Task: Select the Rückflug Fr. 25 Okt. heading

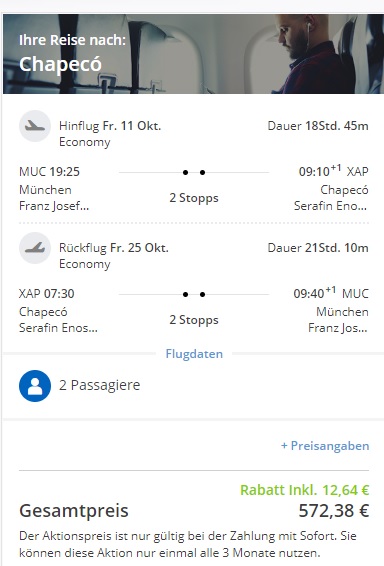Action: tap(114, 248)
